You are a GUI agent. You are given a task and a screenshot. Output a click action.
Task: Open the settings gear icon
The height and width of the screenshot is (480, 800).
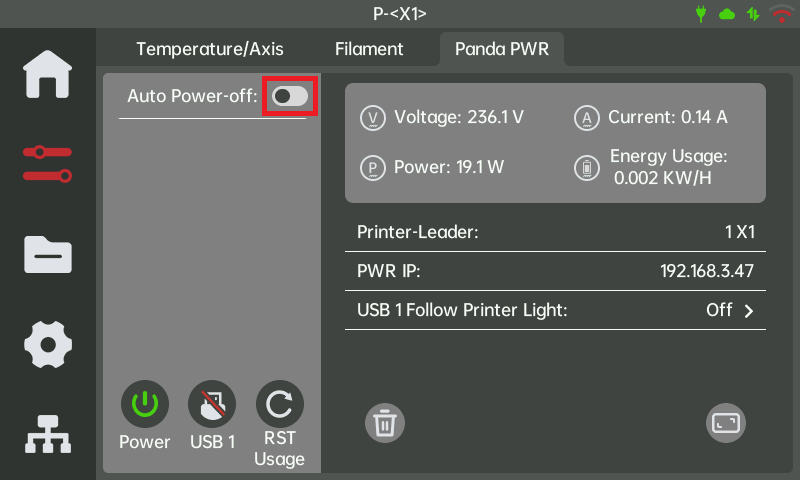47,344
